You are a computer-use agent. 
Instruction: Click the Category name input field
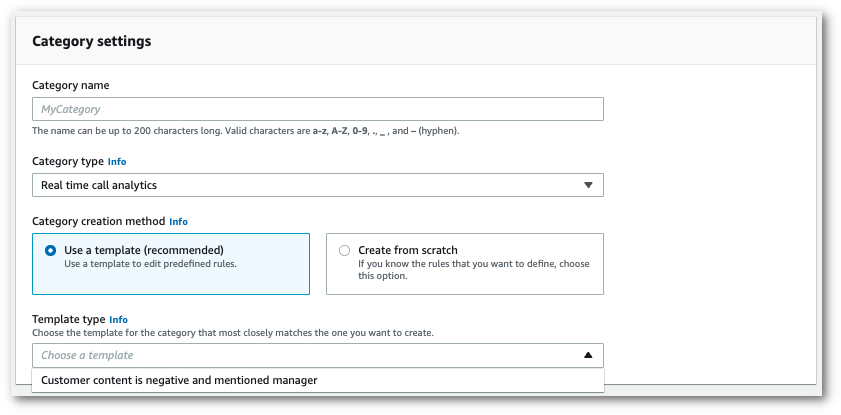(x=317, y=109)
